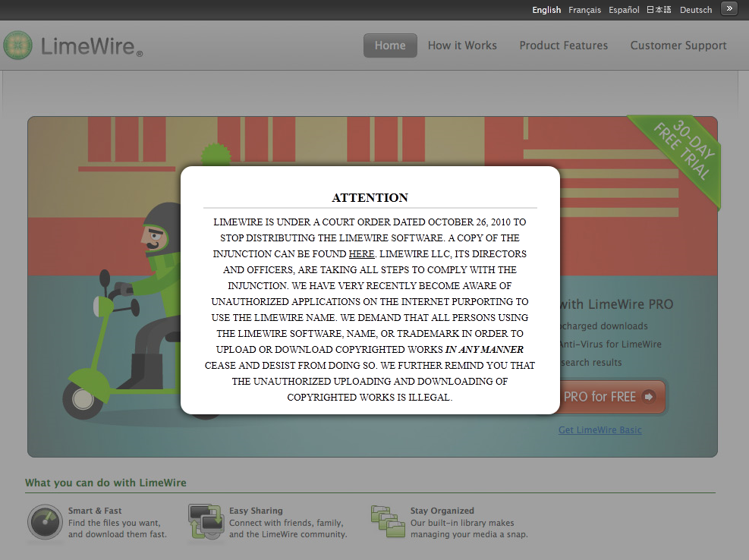Follow the Get LimeWire Basic link
The width and height of the screenshot is (749, 560).
tap(600, 429)
